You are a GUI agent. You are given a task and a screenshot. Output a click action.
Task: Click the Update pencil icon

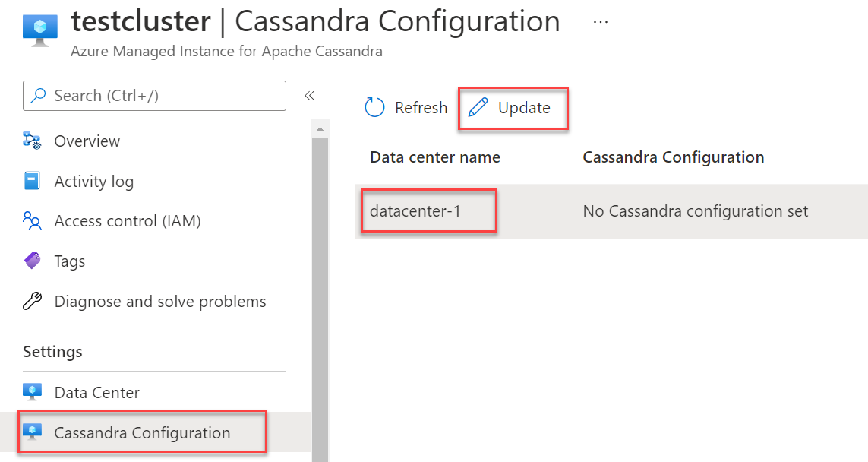pos(478,108)
